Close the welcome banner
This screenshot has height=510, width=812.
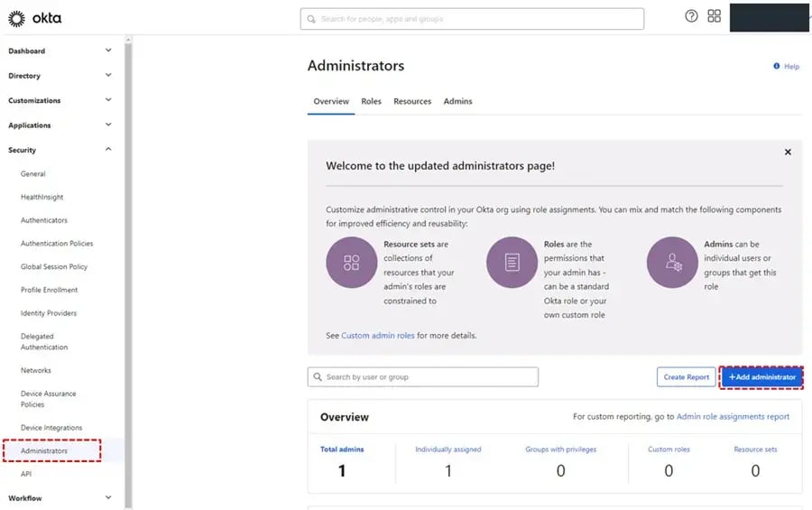coord(788,153)
